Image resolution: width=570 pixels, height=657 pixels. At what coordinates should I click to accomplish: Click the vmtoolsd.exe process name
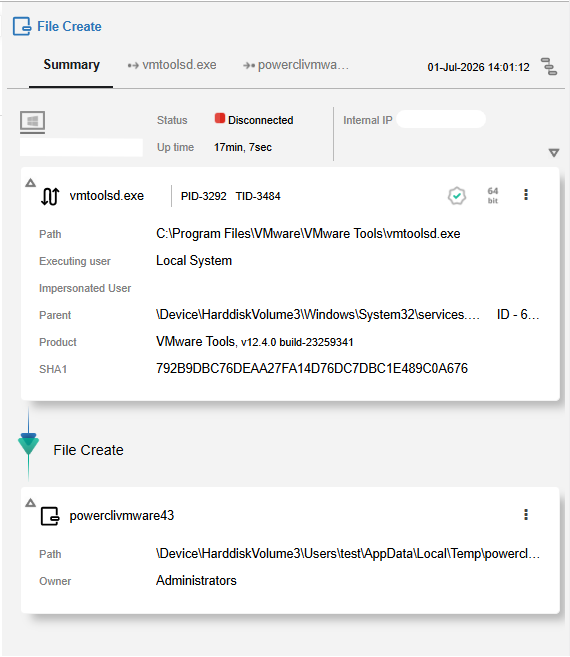tap(106, 196)
